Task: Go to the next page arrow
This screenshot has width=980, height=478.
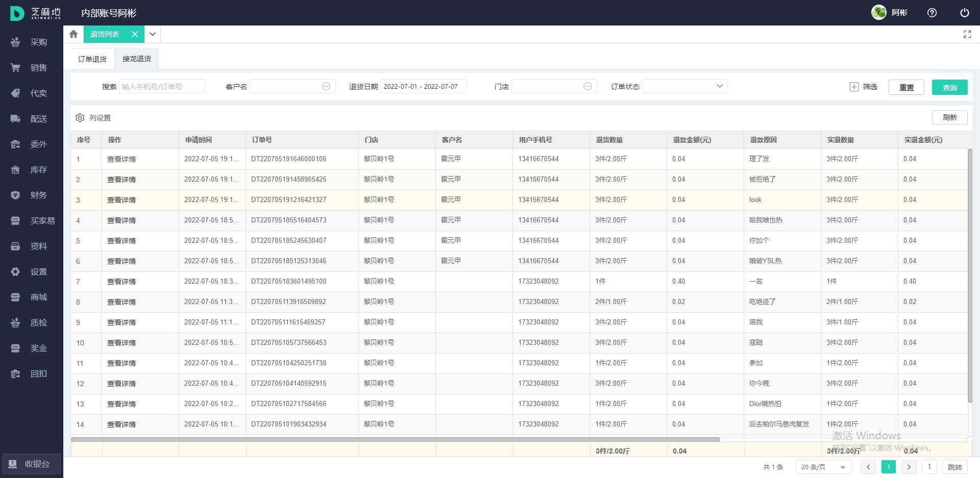Action: coord(909,467)
